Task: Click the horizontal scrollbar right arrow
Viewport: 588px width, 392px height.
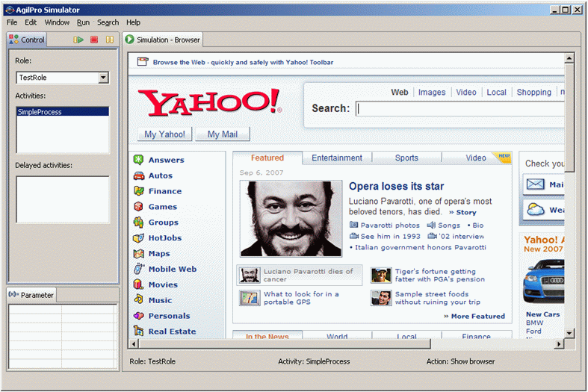Action: [559, 343]
